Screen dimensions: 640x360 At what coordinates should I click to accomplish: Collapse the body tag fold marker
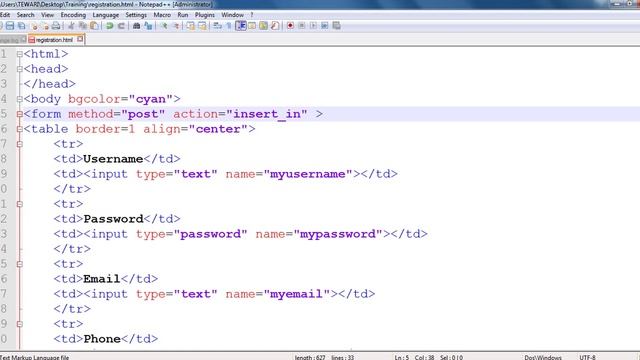point(20,99)
